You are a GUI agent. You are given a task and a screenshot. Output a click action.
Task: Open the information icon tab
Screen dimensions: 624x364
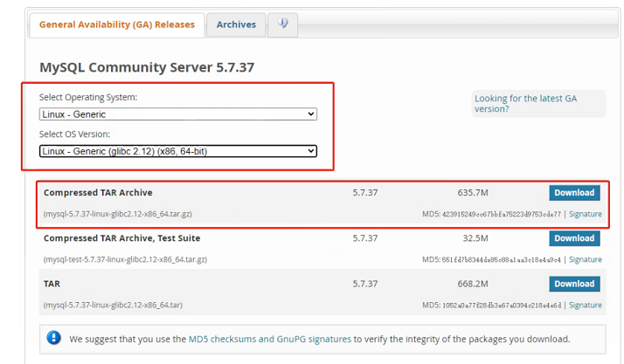(282, 24)
